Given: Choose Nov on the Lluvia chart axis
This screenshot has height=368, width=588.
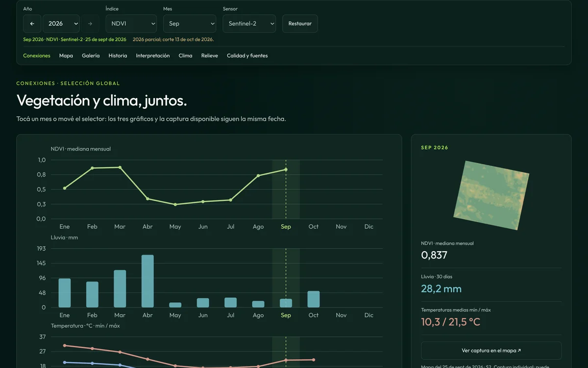Looking at the screenshot, I should point(341,315).
